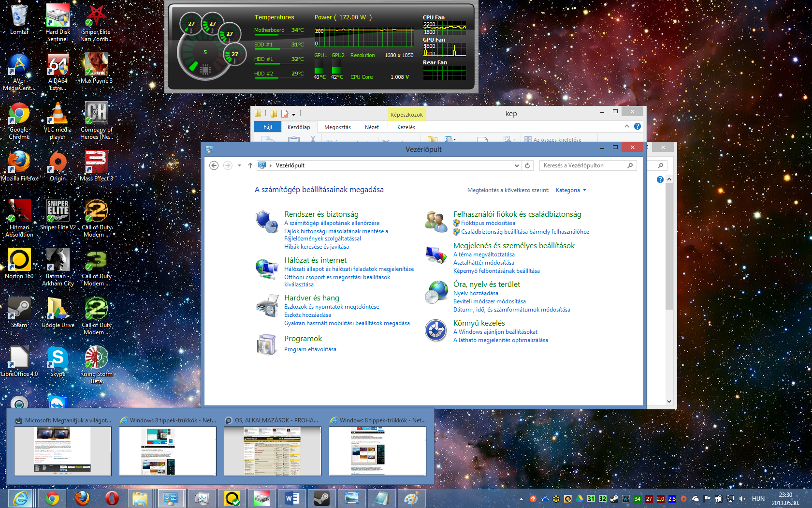Select the OS, ALKALMAZÁSOK preview thumbnail

[x=272, y=451]
